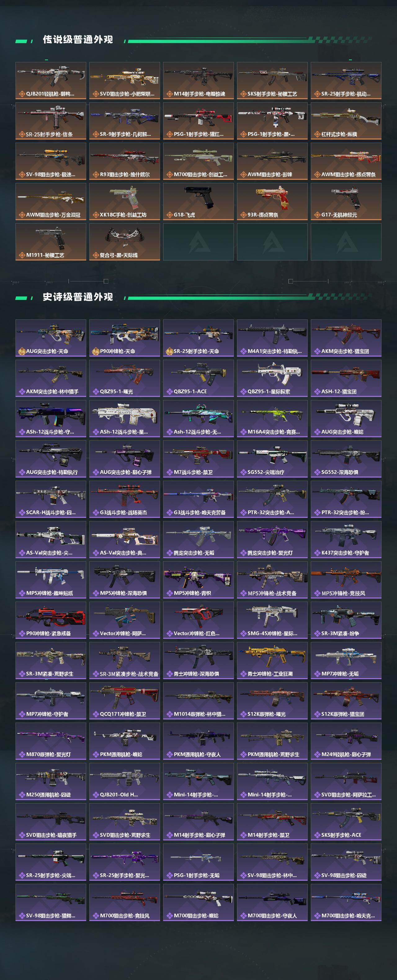Click the G18-飞虎 pistol skin
Image resolution: width=397 pixels, height=980 pixels.
(x=198, y=201)
